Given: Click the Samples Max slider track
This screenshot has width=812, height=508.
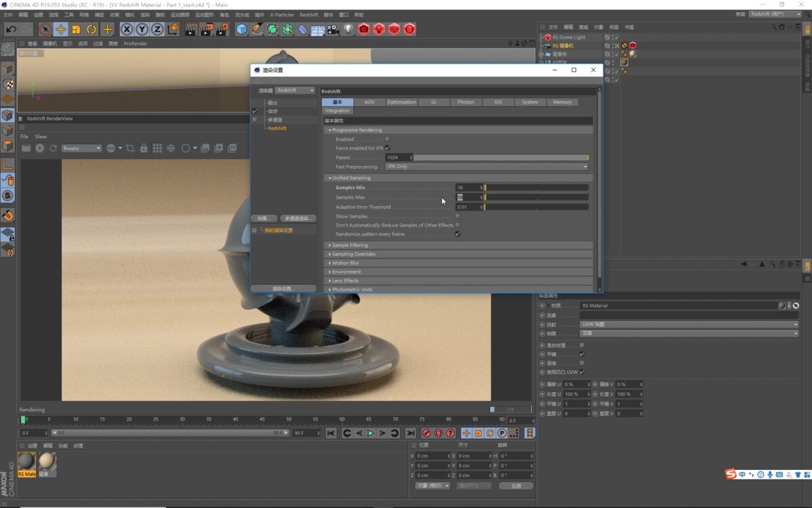Looking at the screenshot, I should point(536,197).
